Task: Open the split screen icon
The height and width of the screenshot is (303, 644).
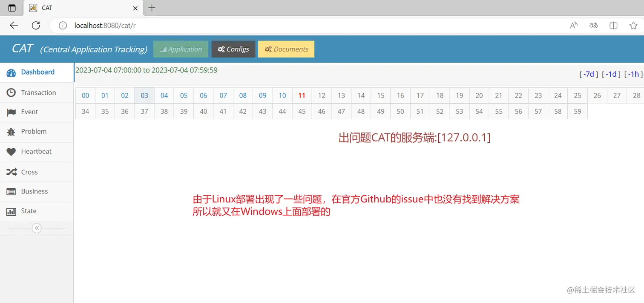Action: click(613, 25)
